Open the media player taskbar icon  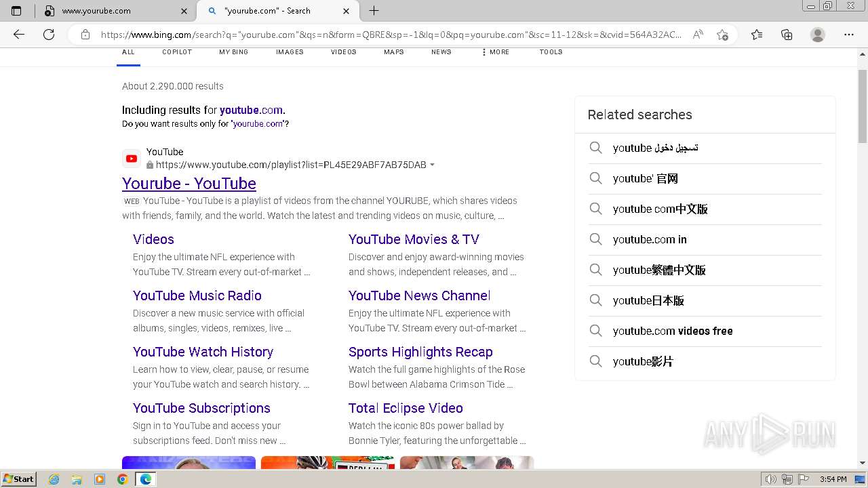(x=100, y=479)
